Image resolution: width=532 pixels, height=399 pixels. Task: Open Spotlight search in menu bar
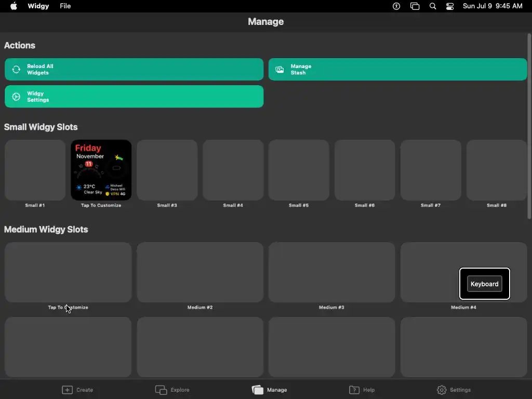click(x=433, y=6)
